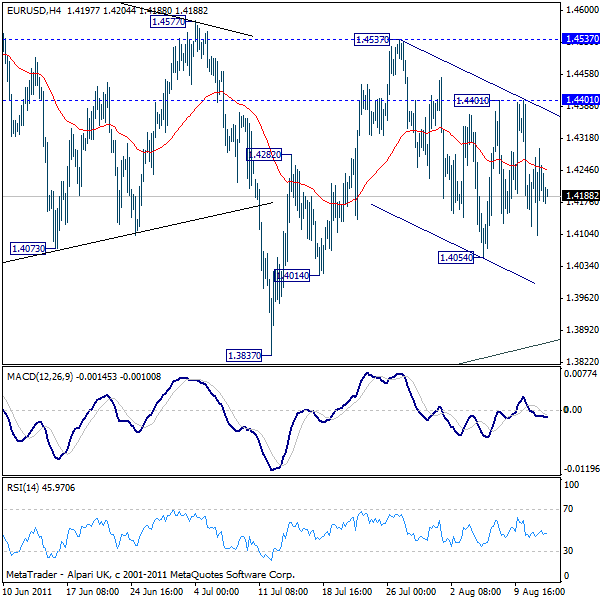Select the RSI(14) indicator label
This screenshot has width=600, height=600.
24,486
